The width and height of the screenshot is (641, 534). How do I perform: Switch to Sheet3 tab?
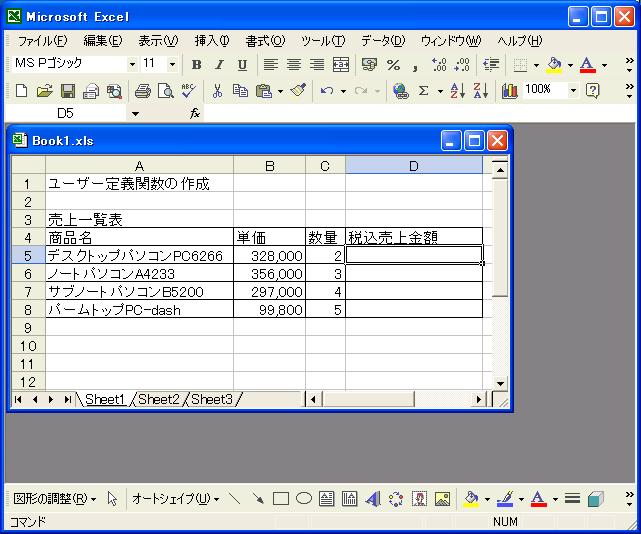(212, 399)
